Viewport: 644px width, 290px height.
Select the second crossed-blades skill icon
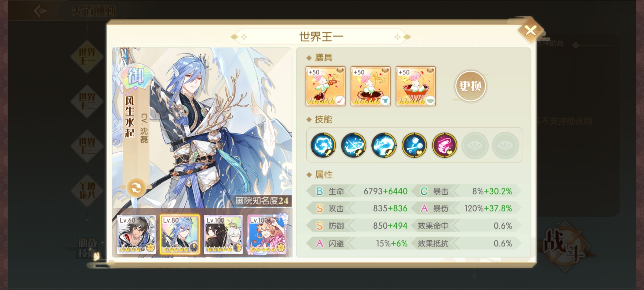point(353,145)
